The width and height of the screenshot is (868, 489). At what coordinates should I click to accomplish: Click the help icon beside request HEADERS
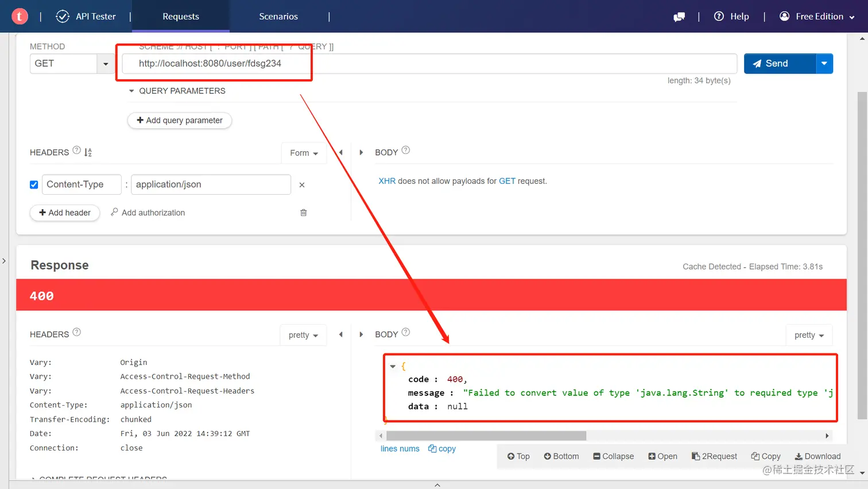pyautogui.click(x=77, y=151)
